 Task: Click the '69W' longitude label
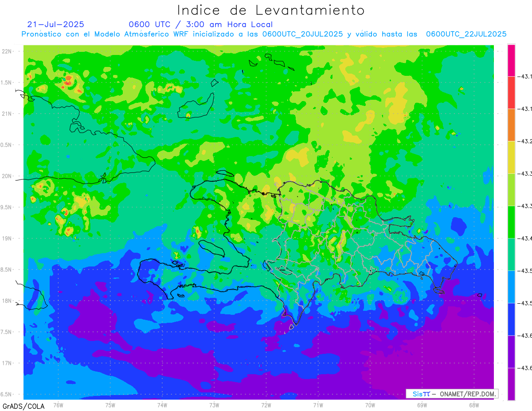422,405
